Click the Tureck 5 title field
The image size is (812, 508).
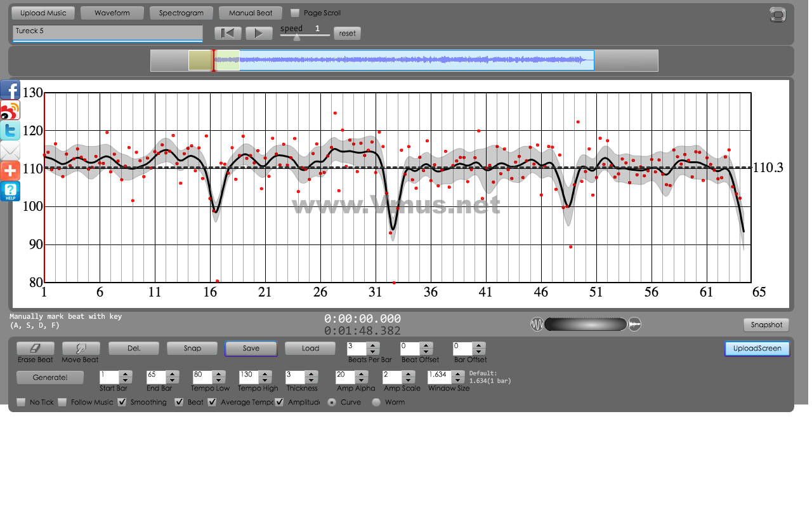tap(107, 32)
